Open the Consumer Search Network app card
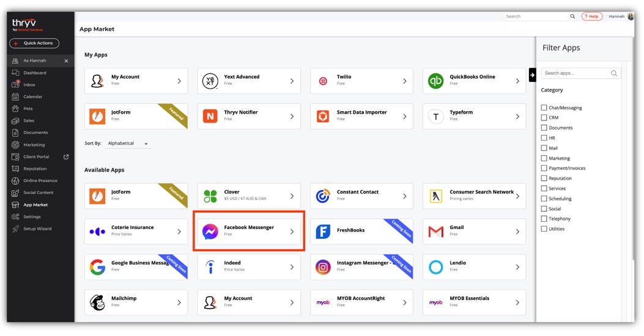The image size is (644, 336). coord(474,196)
